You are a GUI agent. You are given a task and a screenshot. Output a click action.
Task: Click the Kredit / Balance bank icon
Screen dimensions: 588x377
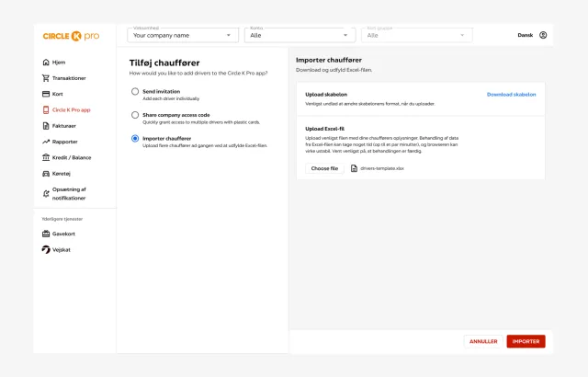46,157
